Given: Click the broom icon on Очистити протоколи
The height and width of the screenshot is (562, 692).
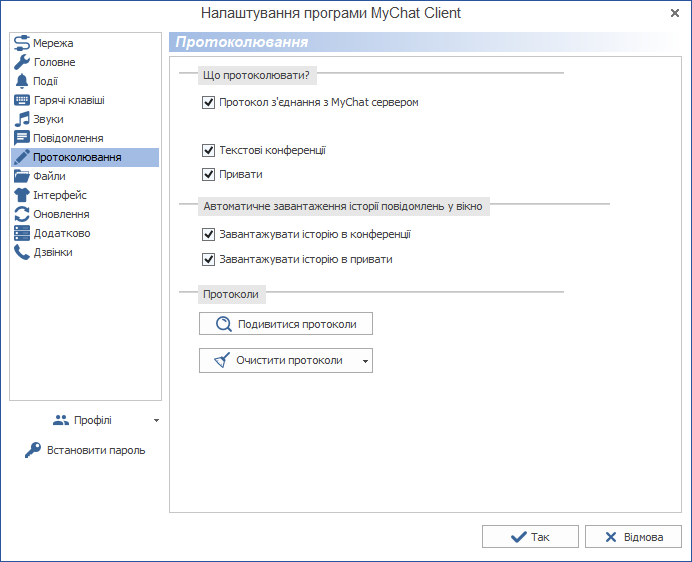Looking at the screenshot, I should coord(222,360).
